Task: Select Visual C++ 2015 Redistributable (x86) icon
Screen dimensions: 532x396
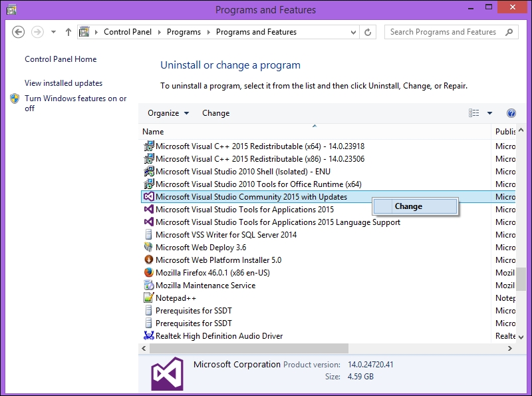Action: (148, 158)
